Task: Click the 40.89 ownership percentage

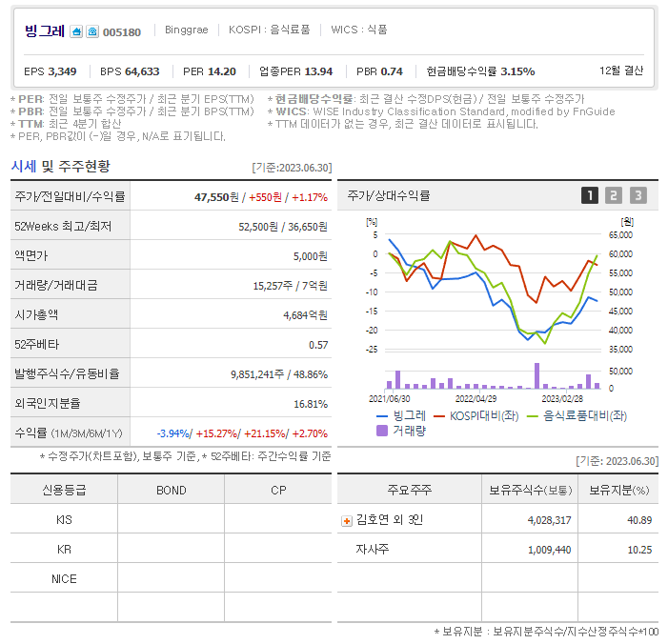Action: (x=639, y=520)
